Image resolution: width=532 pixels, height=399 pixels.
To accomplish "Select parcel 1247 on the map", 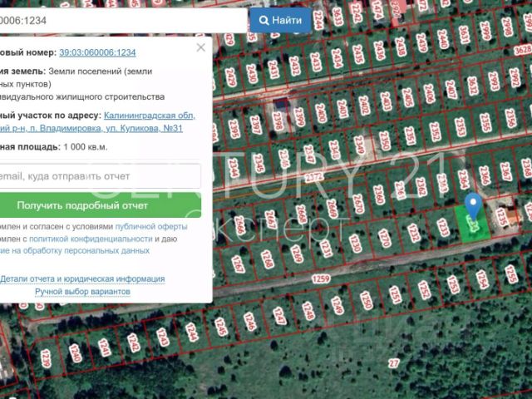I will coord(279,316).
